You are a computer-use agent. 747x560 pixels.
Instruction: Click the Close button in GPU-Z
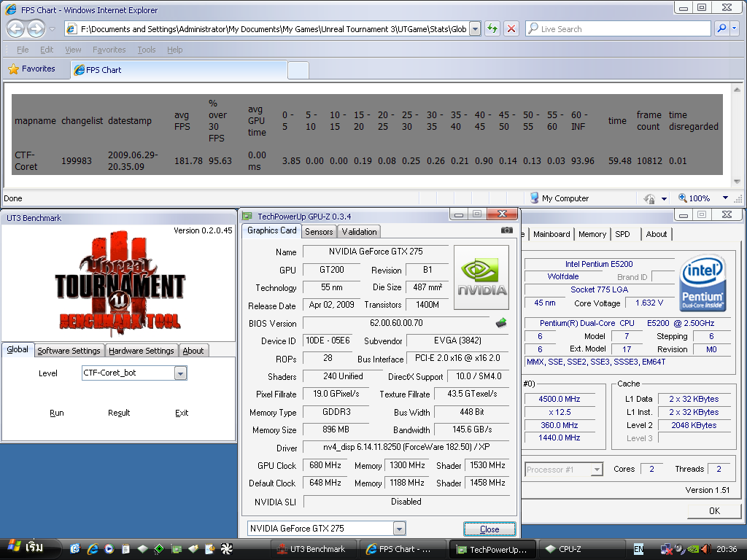click(x=489, y=529)
